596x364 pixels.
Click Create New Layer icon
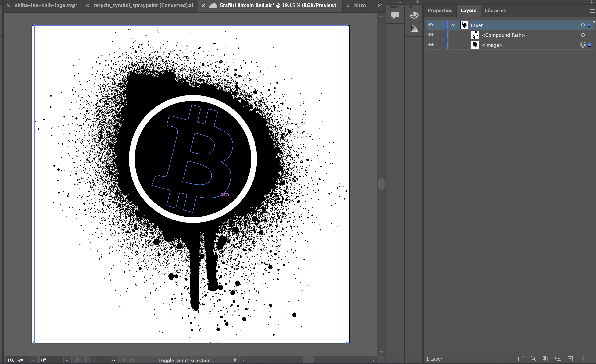click(570, 358)
